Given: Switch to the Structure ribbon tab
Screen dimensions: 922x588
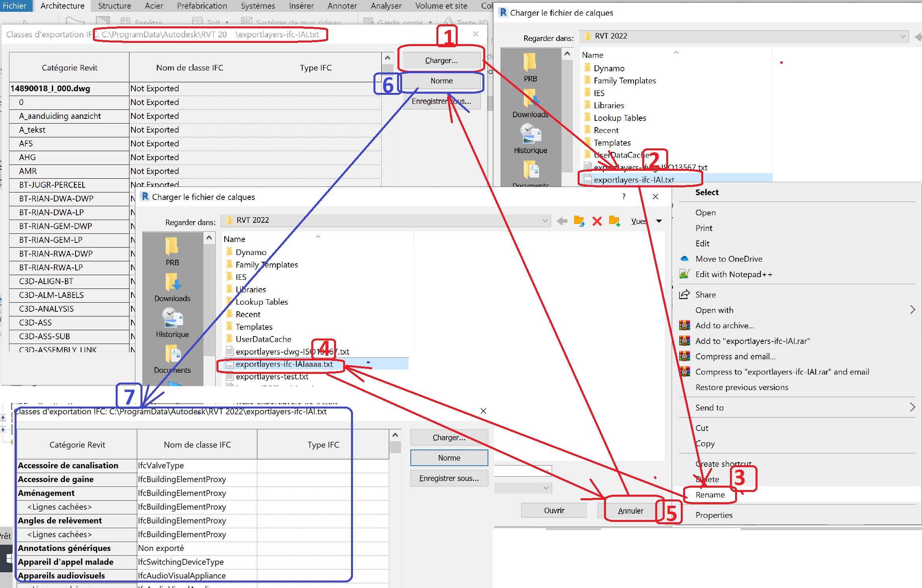Looking at the screenshot, I should coord(114,6).
